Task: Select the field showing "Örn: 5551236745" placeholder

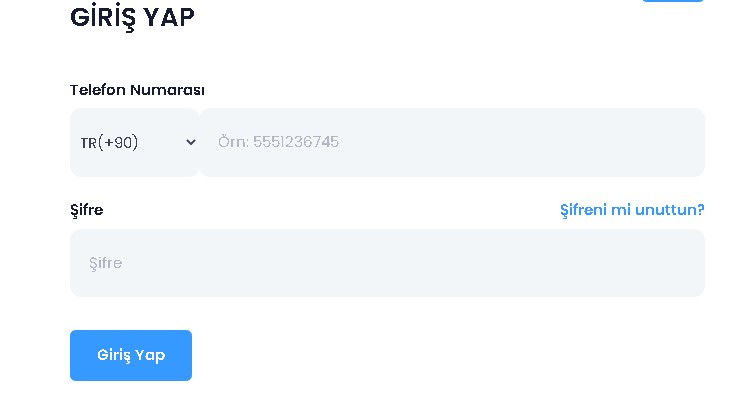Action: pyautogui.click(x=279, y=142)
